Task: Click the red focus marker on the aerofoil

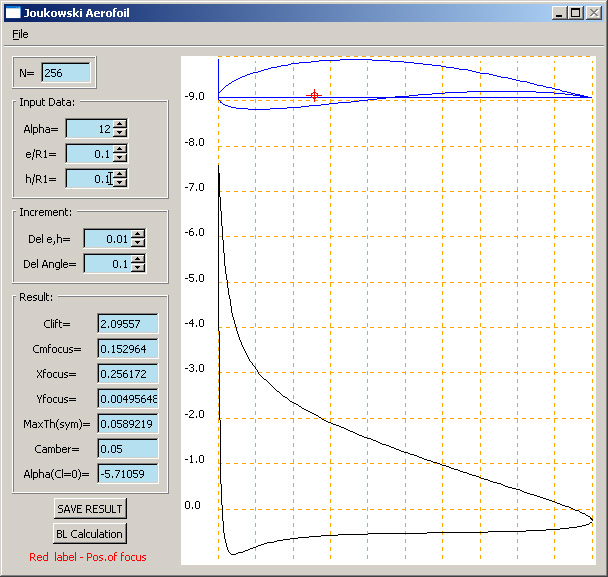Action: coord(314,95)
